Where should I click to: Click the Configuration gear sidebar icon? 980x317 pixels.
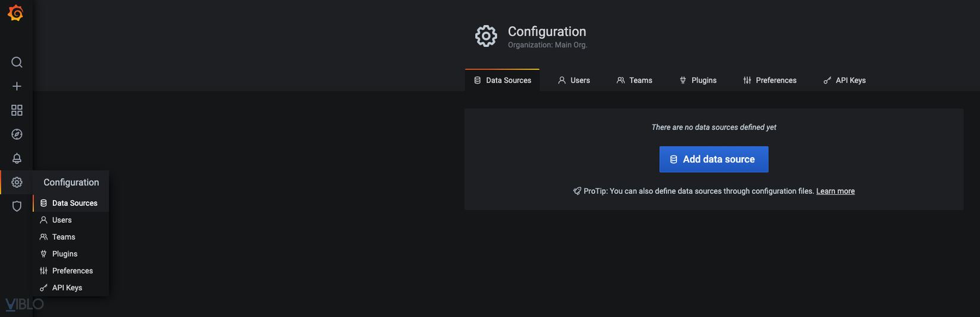(x=17, y=183)
